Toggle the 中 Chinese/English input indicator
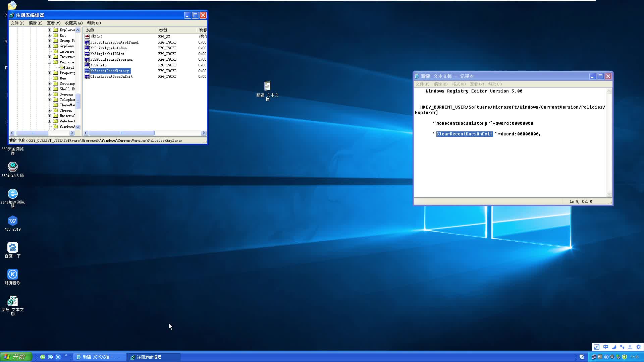 point(606,347)
